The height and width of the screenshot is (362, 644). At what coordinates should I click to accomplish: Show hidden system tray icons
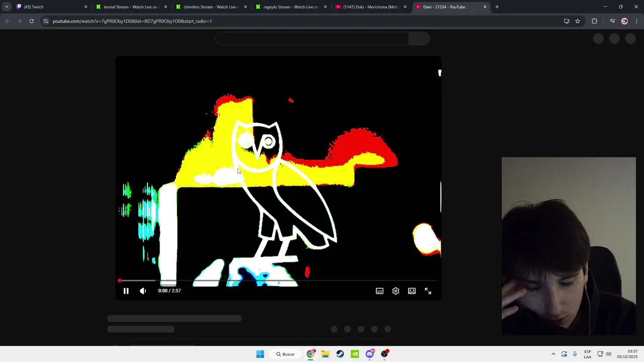click(x=553, y=354)
